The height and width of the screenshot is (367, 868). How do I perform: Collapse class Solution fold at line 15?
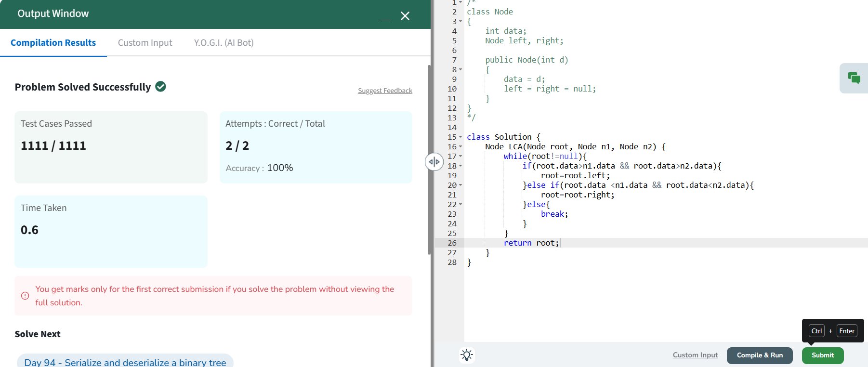point(460,137)
